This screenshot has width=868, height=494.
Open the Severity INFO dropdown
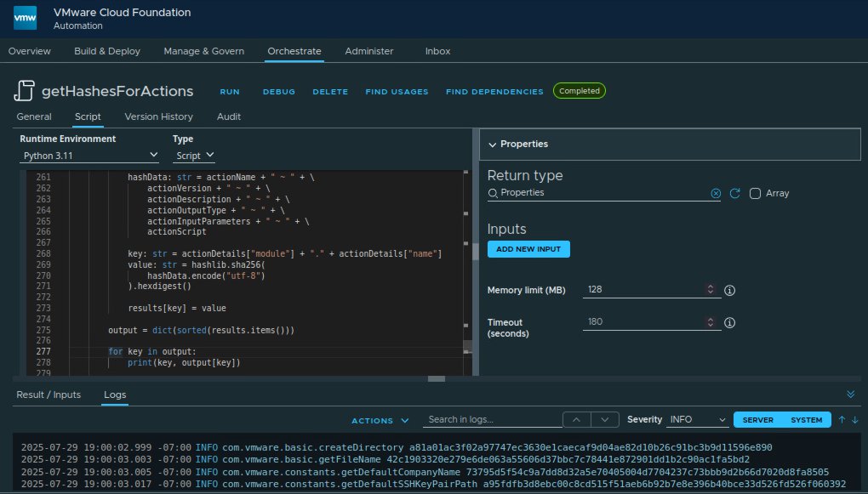[x=697, y=419]
